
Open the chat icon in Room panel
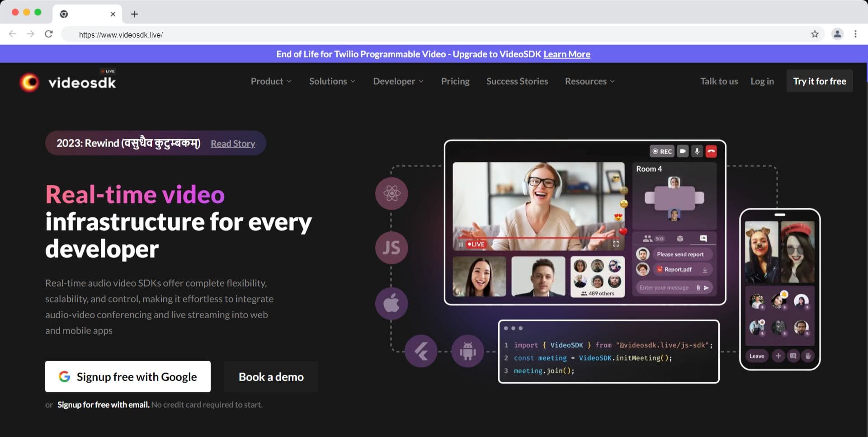(x=703, y=239)
